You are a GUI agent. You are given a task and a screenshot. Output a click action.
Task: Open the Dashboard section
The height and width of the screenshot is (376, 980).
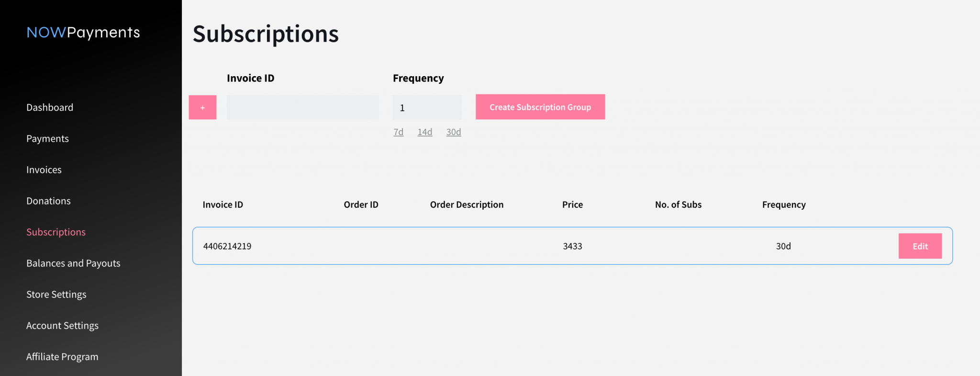(x=49, y=107)
